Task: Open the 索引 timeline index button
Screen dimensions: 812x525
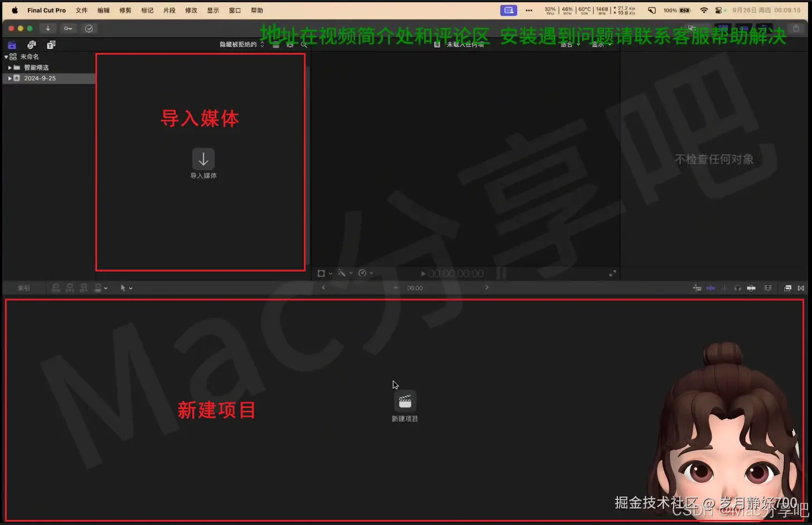Action: 23,288
